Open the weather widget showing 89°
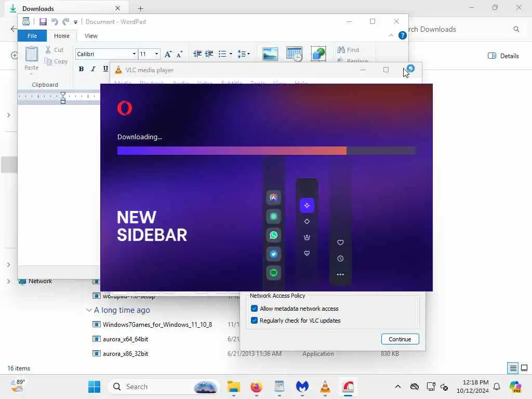Image resolution: width=532 pixels, height=399 pixels. coord(18,386)
